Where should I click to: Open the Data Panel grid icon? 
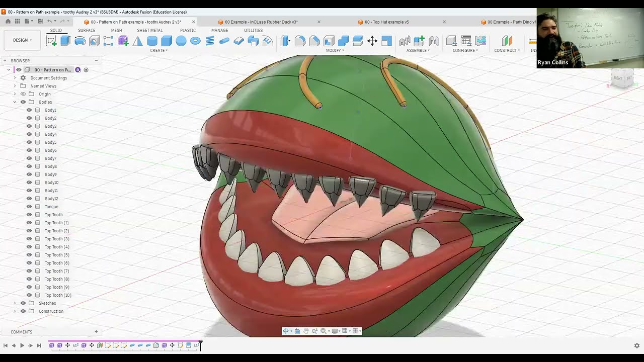17,22
